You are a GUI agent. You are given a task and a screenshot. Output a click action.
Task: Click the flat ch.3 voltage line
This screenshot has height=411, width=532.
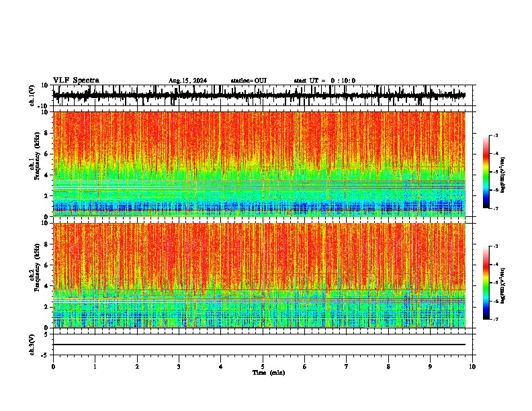[x=259, y=345]
